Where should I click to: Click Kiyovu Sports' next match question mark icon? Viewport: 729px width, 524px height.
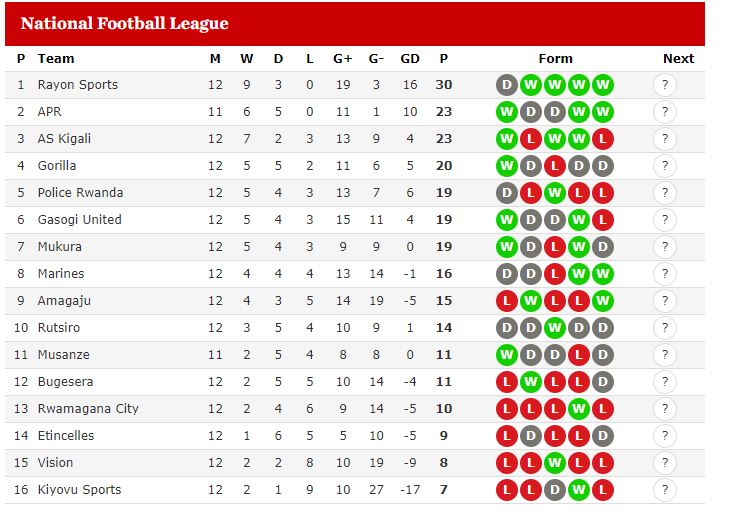pos(665,490)
